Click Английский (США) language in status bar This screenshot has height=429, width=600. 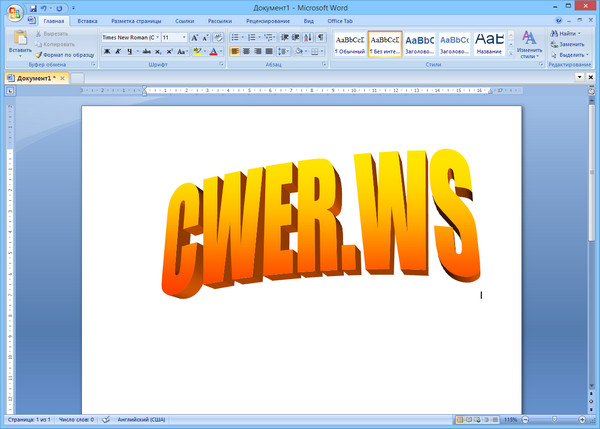coord(141,419)
